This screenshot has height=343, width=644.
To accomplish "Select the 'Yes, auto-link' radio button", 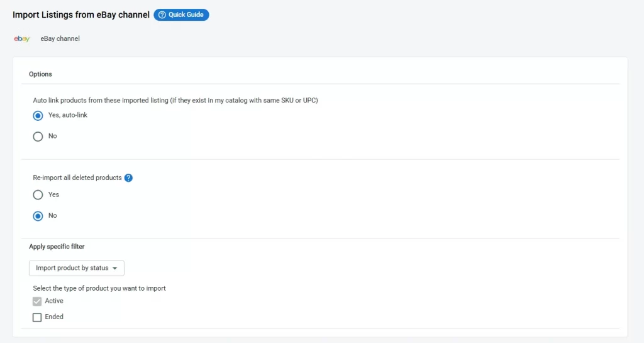I will pyautogui.click(x=38, y=116).
